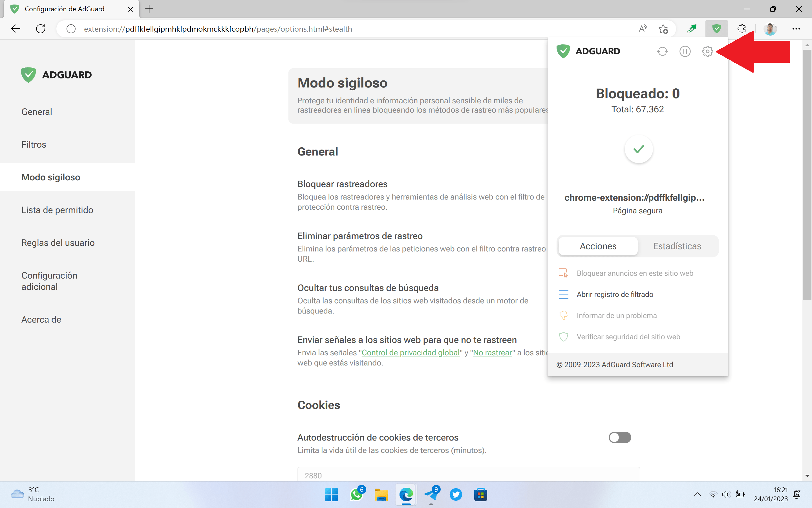This screenshot has height=508, width=812.
Task: Click the © 2009-2023 AdGuard Software Ltd footer
Action: point(615,365)
